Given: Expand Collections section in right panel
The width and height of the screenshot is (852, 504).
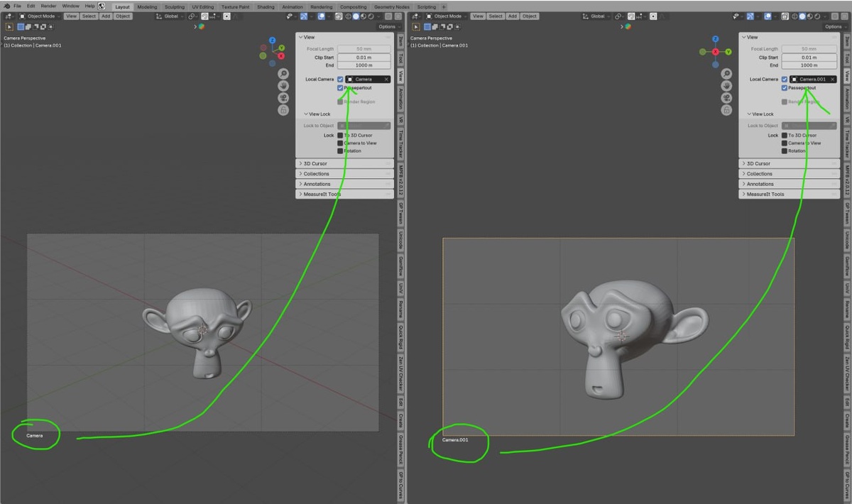Looking at the screenshot, I should point(789,173).
